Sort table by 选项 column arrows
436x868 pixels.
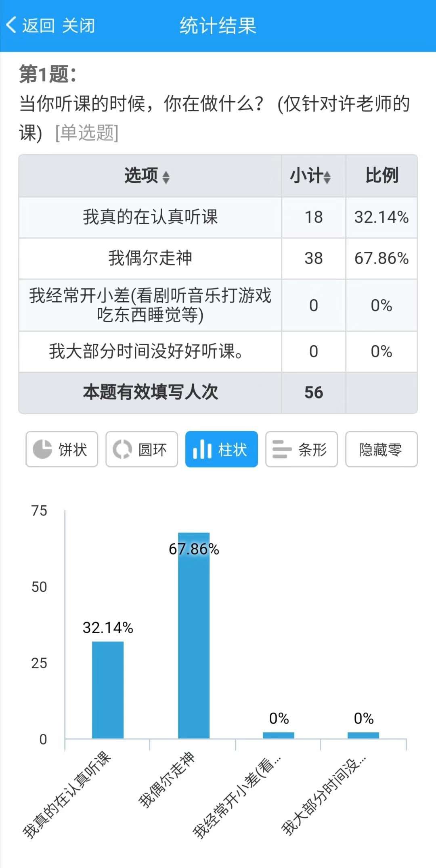pyautogui.click(x=166, y=177)
